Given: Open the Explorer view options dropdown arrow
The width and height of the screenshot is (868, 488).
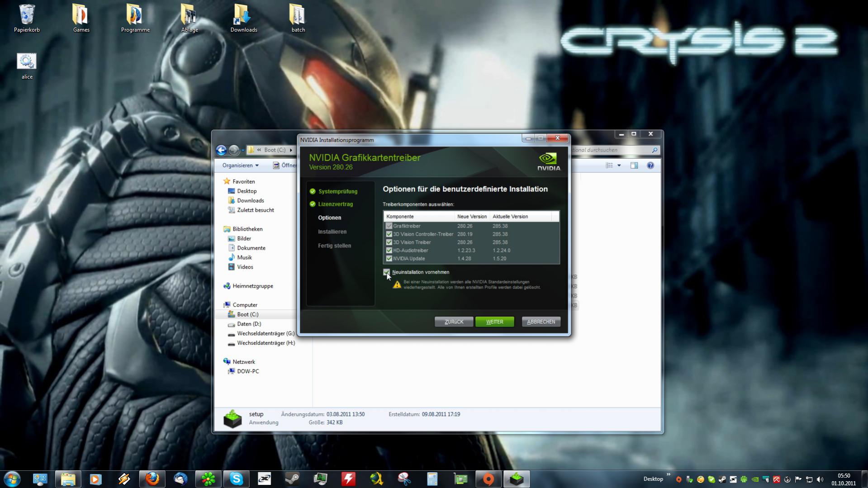Looking at the screenshot, I should 619,166.
